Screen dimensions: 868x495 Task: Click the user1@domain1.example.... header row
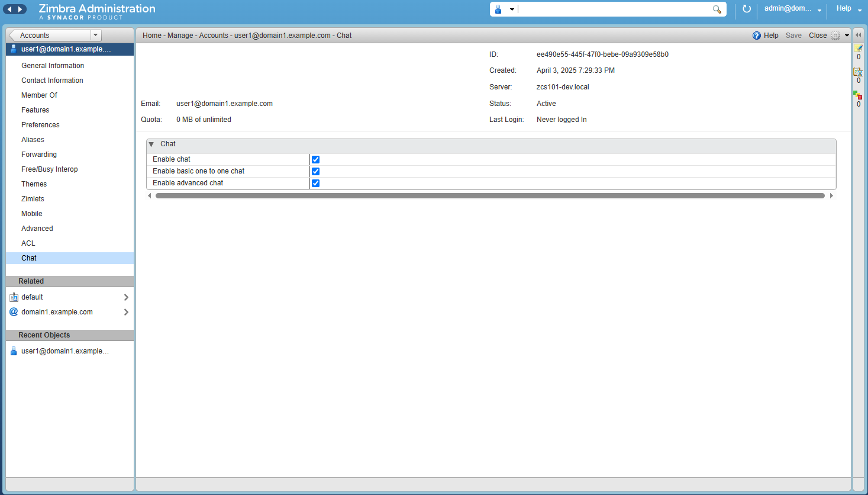pyautogui.click(x=70, y=49)
